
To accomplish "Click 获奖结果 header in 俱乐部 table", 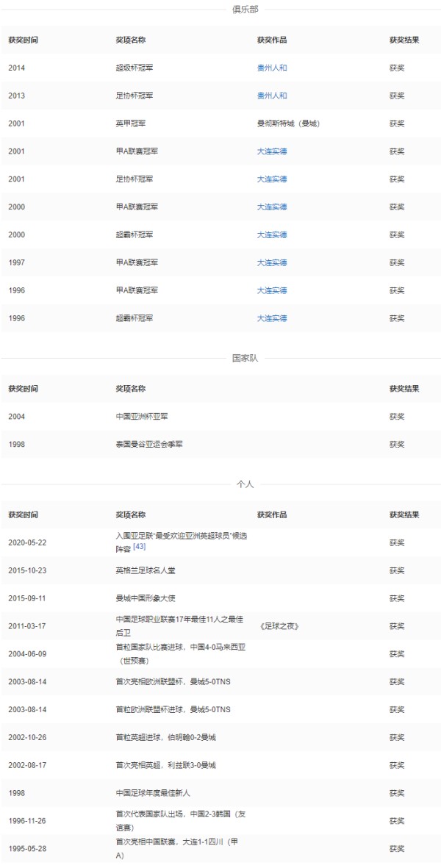I will 404,40.
